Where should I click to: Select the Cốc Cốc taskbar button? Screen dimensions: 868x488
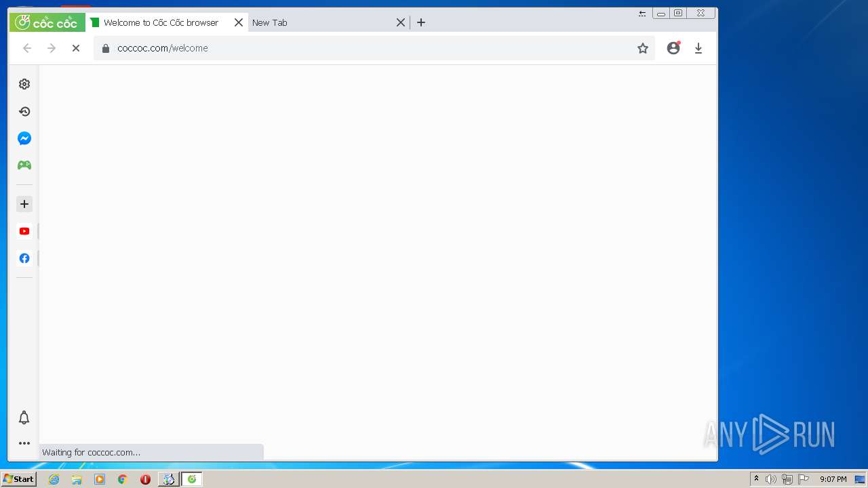tap(192, 479)
